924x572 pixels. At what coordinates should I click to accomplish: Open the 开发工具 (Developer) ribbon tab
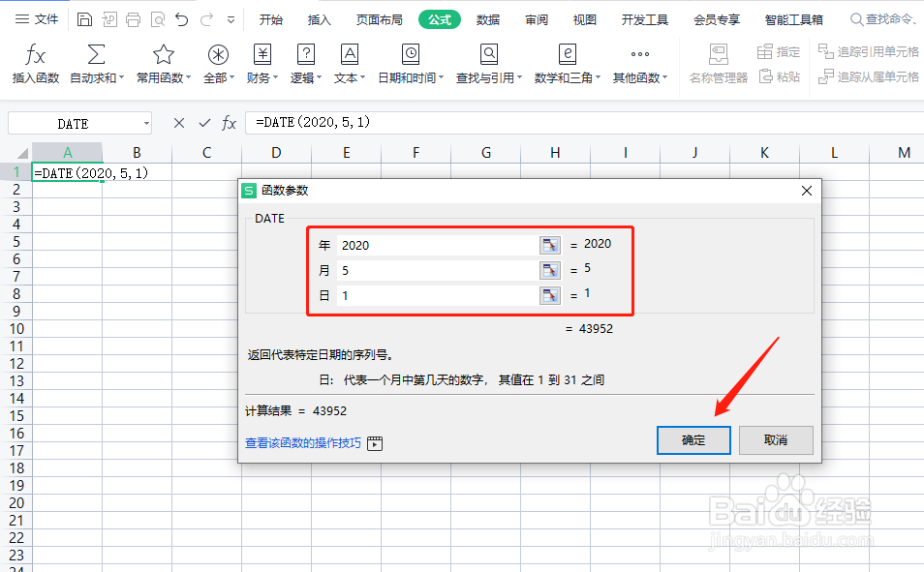click(644, 17)
